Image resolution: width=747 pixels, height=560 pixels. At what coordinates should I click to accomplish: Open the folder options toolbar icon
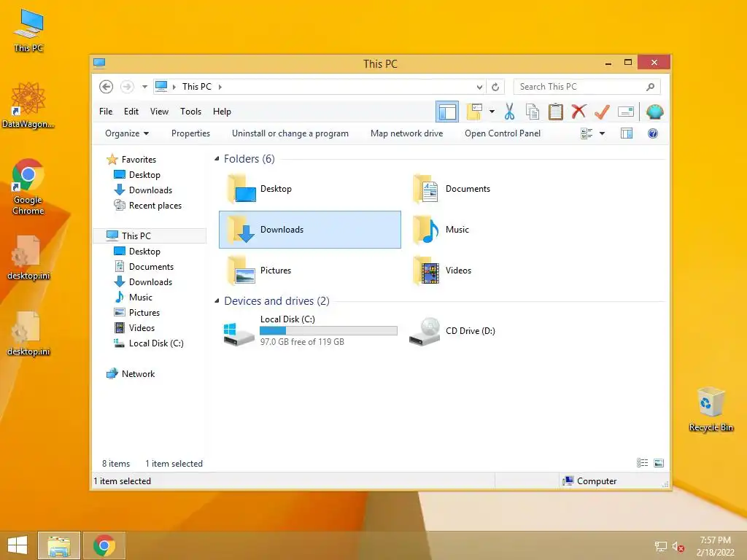(x=474, y=112)
